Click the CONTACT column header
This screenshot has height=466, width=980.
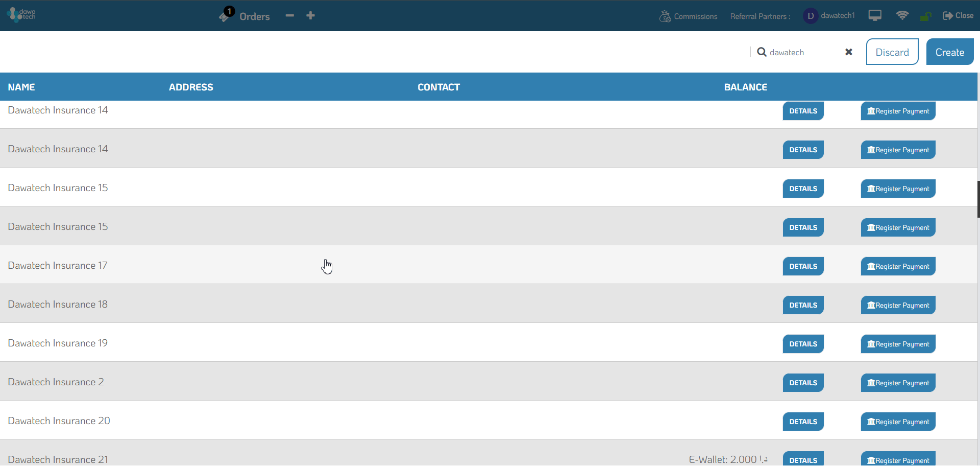pyautogui.click(x=438, y=87)
